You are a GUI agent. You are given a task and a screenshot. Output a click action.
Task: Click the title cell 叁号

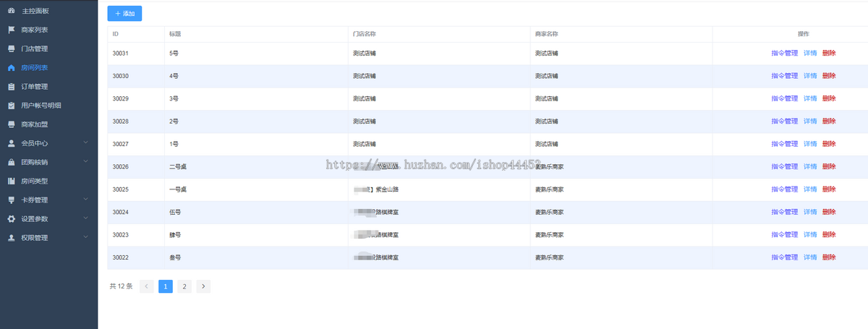pos(175,257)
